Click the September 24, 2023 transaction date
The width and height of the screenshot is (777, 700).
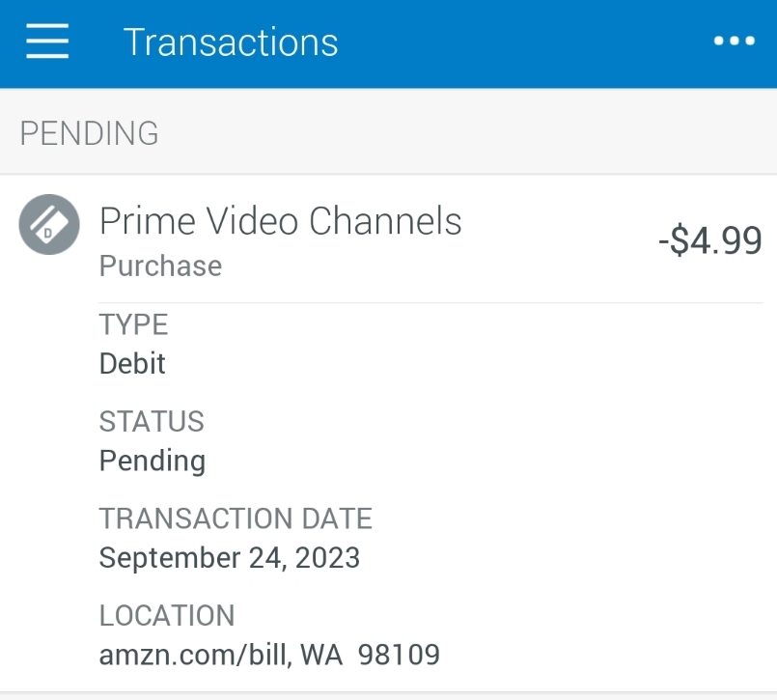tap(229, 557)
